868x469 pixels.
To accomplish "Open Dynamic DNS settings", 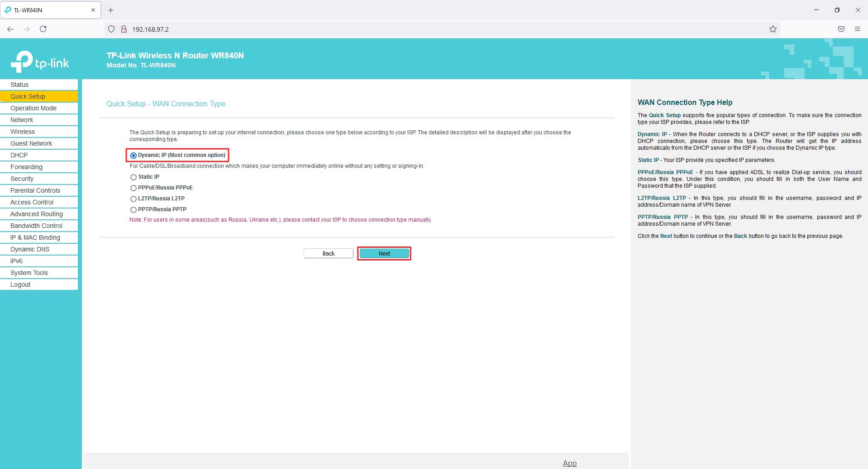I will click(x=39, y=249).
